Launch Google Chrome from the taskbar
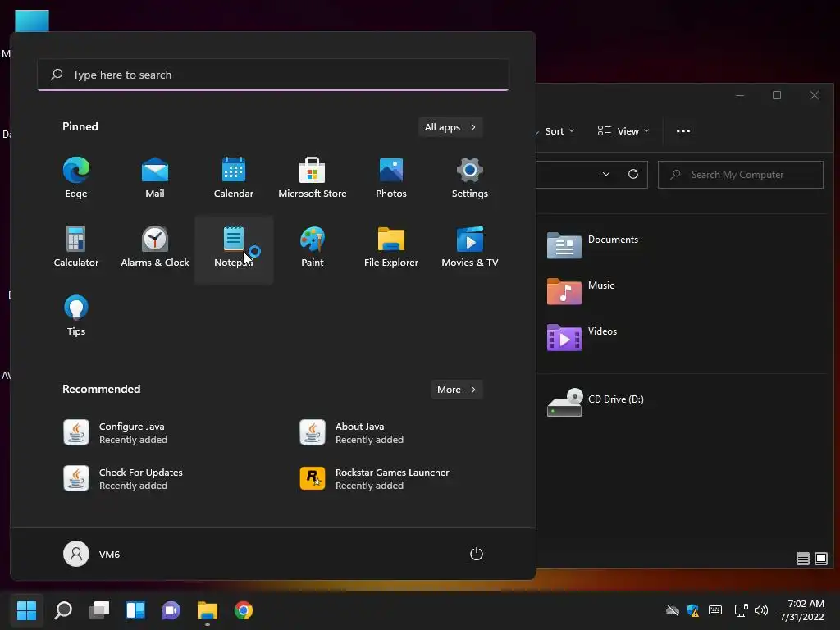Viewport: 840px width, 630px height. pyautogui.click(x=243, y=610)
